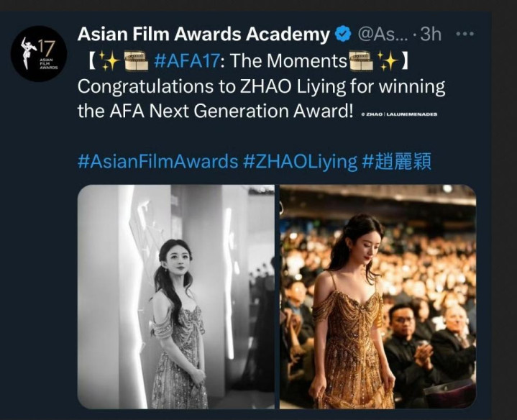The width and height of the screenshot is (517, 420).
Task: Open the three-dot more options menu
Action: pos(465,34)
